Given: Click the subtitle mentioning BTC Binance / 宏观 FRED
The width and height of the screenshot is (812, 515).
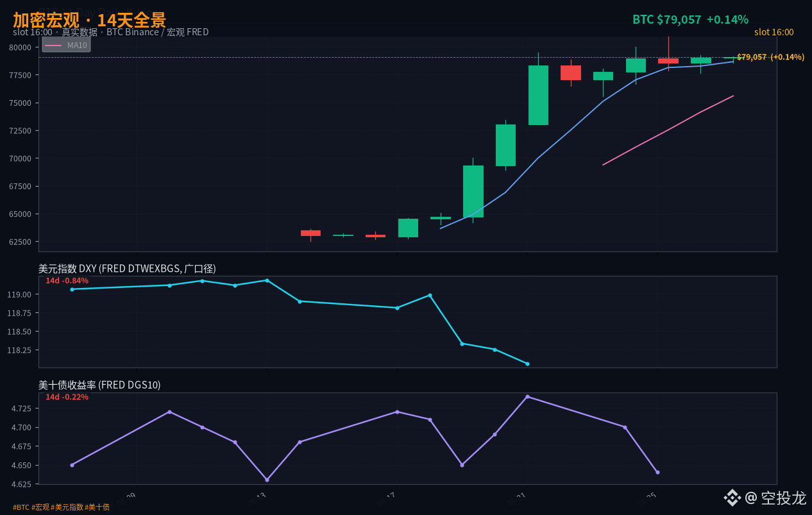Looking at the screenshot, I should click(110, 32).
